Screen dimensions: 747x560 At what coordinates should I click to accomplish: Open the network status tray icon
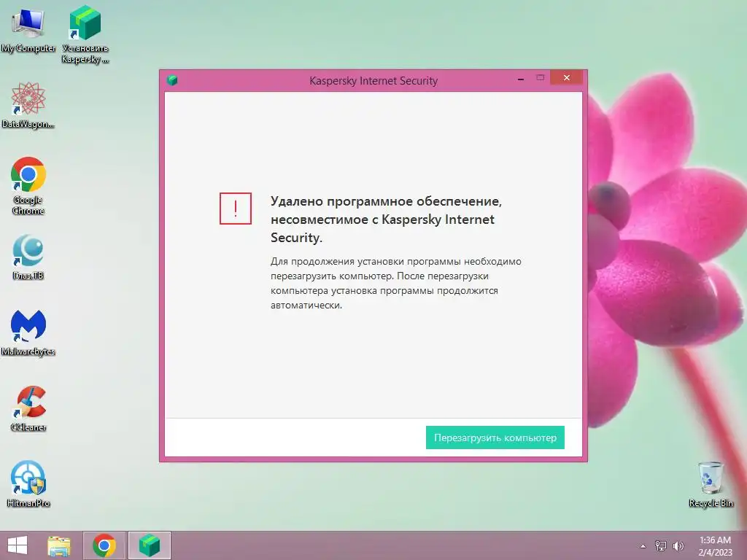click(x=661, y=546)
